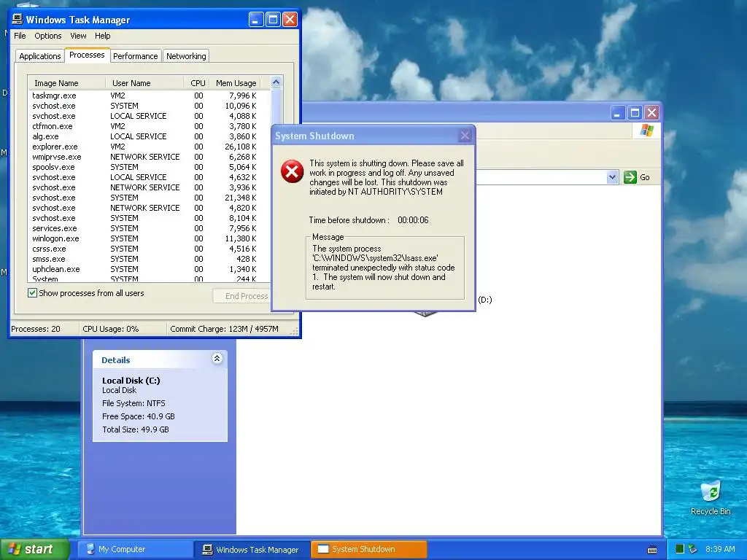Click the red error icon in System Shutdown

(292, 171)
